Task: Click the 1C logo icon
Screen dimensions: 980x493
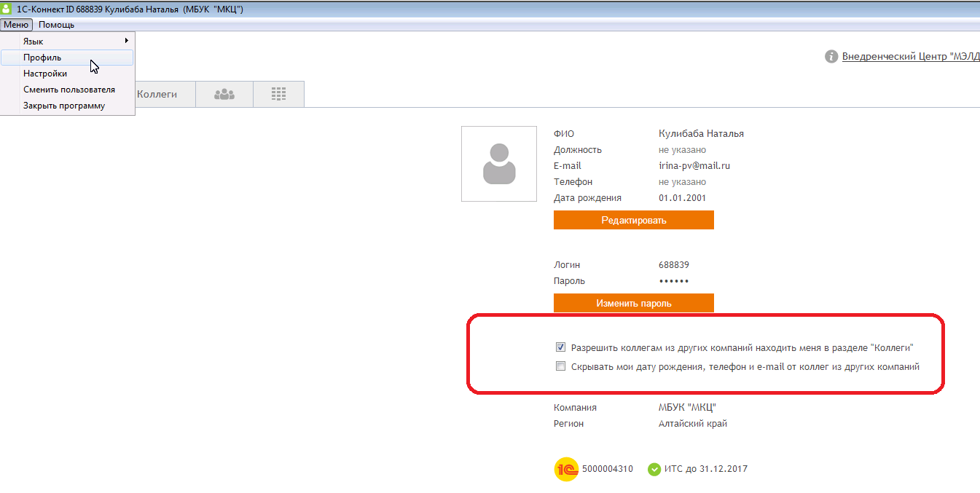Action: tap(566, 469)
